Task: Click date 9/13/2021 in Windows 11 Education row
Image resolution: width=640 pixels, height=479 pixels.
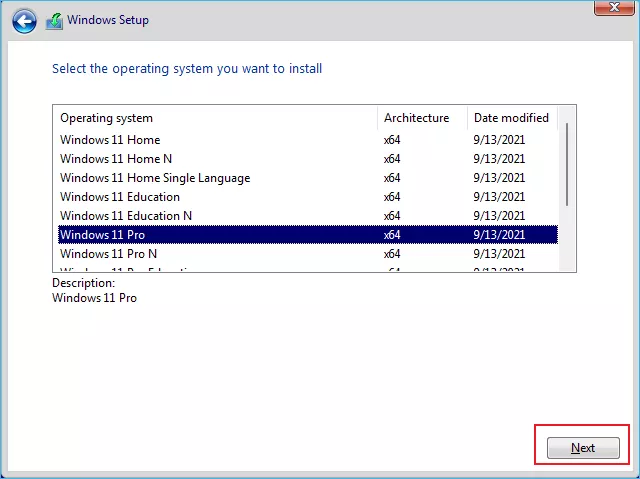Action: pyautogui.click(x=499, y=197)
